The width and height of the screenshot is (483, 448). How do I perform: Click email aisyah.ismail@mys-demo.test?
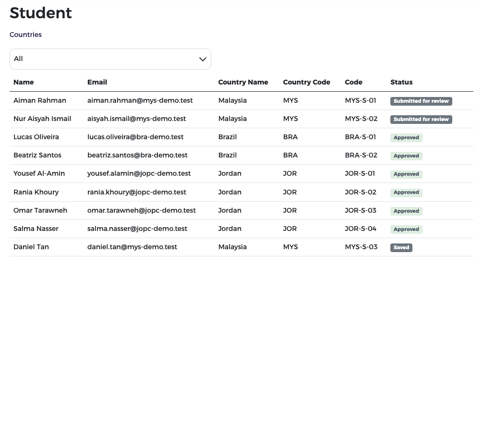pyautogui.click(x=136, y=119)
